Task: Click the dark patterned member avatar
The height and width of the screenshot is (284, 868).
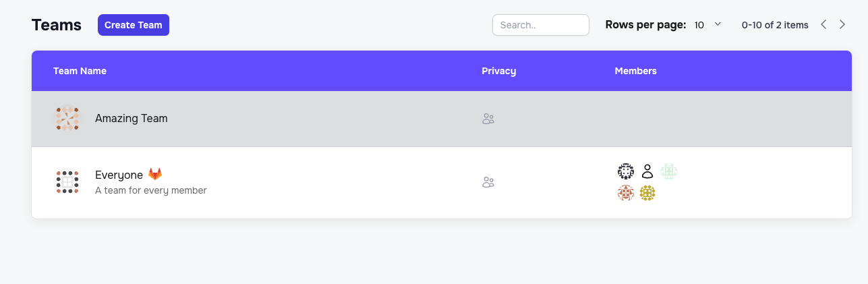Action: click(626, 171)
